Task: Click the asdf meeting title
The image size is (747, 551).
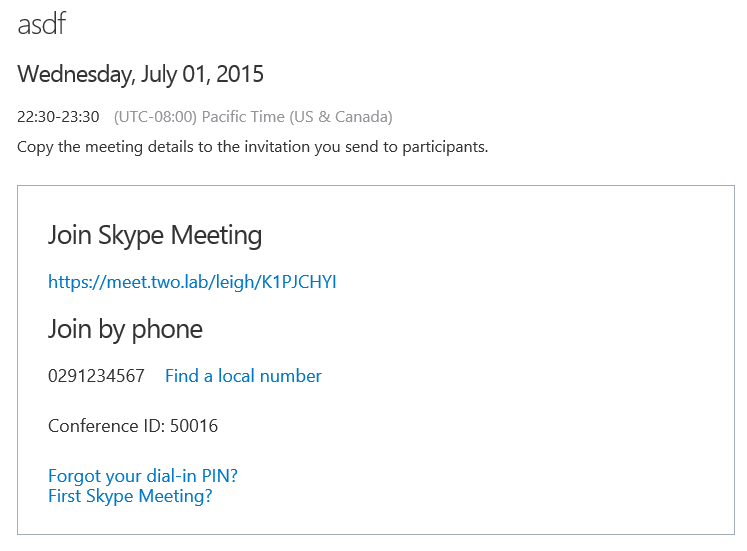Action: pos(41,23)
